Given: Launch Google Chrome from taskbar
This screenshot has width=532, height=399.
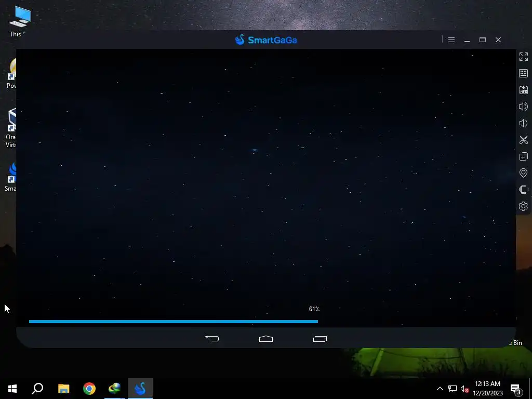Looking at the screenshot, I should point(89,389).
